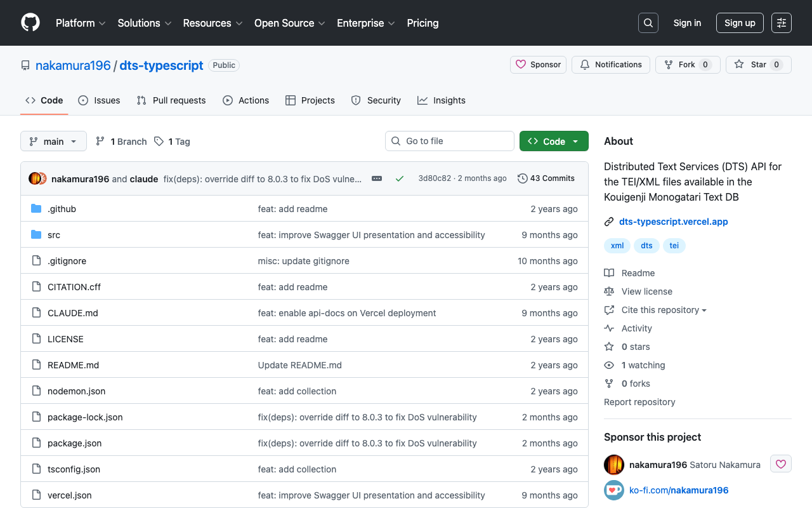Click the Activity pulse icon in the sidebar
The image size is (812, 508).
tap(609, 328)
